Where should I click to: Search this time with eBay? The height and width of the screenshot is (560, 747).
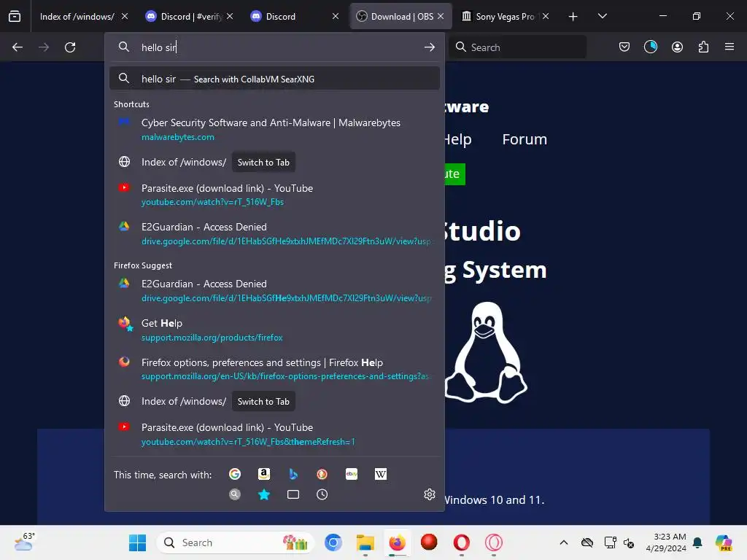coord(352,474)
